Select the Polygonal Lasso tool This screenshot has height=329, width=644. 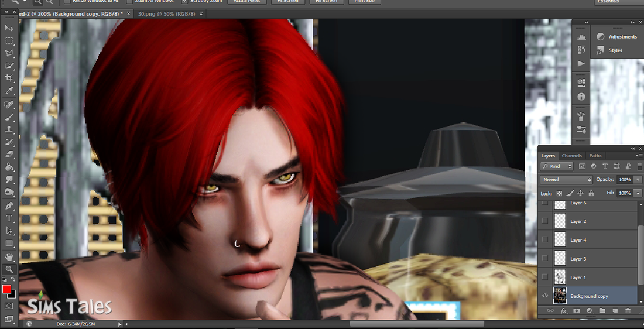[x=9, y=53]
